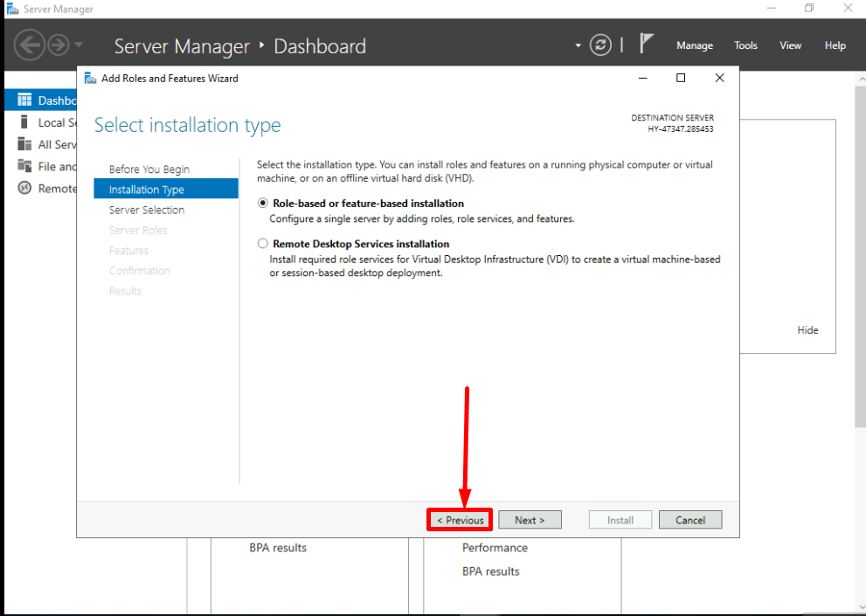This screenshot has width=866, height=616.
Task: Open the Manage menu
Action: [694, 45]
